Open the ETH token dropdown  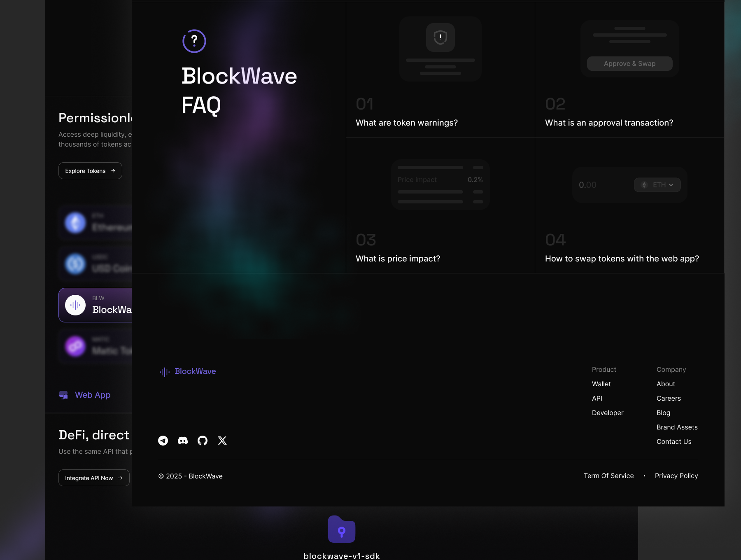click(x=657, y=185)
